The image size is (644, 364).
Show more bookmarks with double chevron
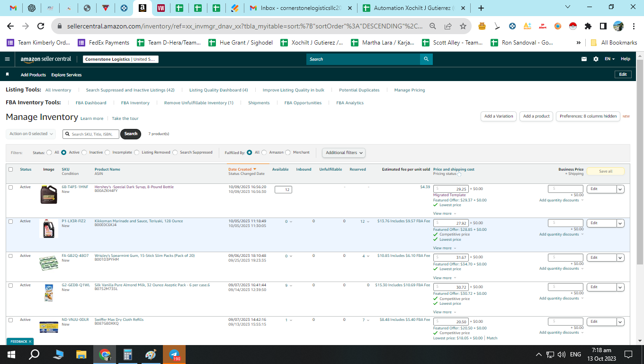579,43
